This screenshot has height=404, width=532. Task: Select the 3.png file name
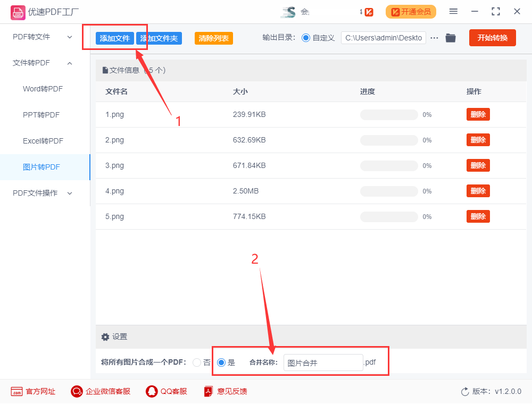click(x=115, y=165)
